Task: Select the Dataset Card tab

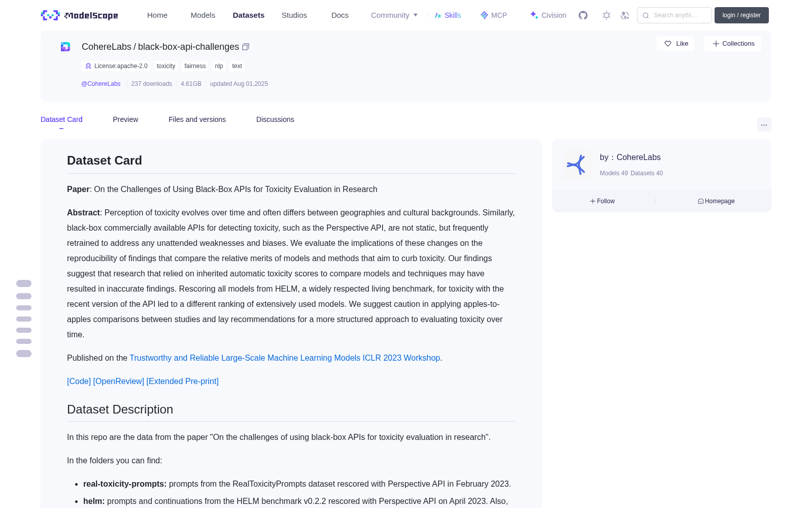Action: [61, 119]
